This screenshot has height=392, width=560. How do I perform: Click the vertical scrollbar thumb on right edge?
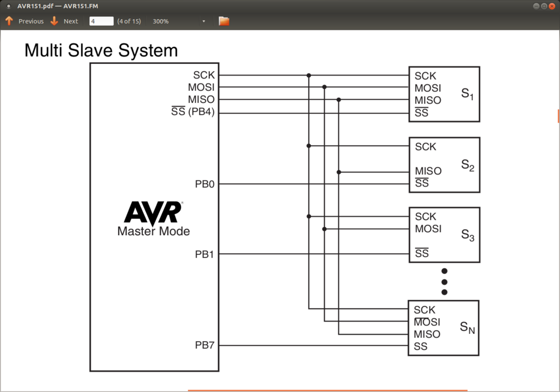coord(558,115)
